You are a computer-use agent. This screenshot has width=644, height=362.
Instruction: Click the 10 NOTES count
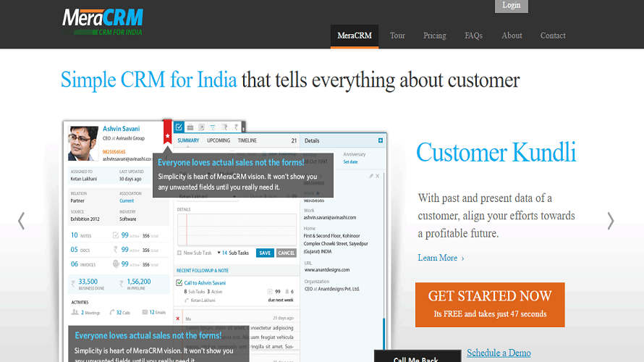[x=75, y=235]
